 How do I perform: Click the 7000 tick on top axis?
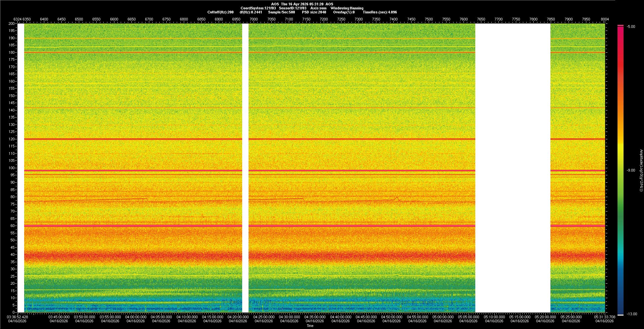254,19
